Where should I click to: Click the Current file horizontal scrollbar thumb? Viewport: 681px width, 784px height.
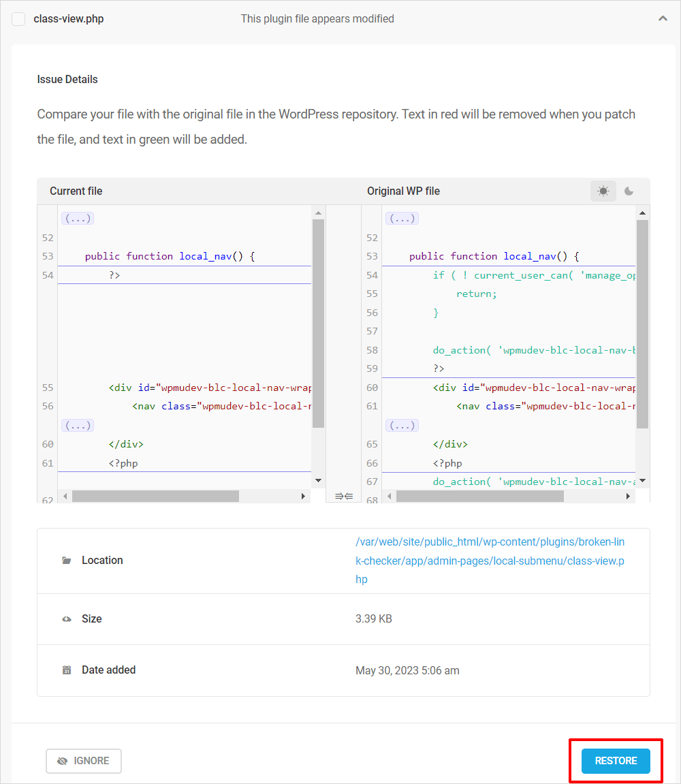click(x=155, y=497)
